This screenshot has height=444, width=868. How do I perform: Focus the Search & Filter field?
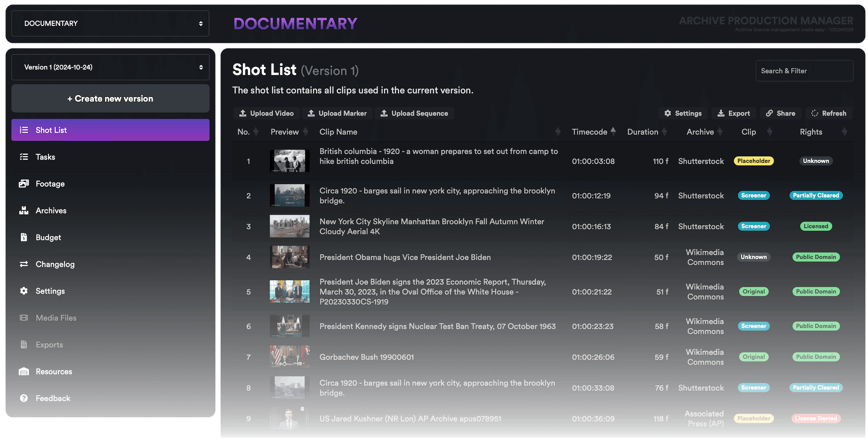tap(804, 71)
